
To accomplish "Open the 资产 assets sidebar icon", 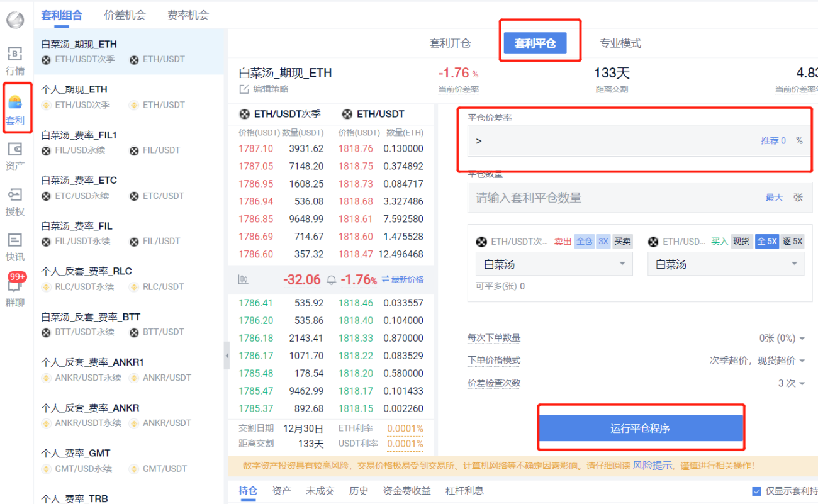I will tap(15, 156).
